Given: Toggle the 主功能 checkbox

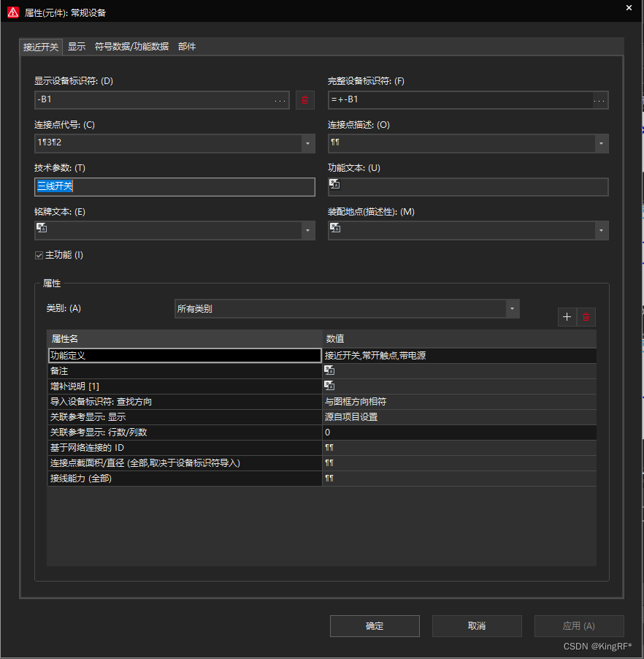Looking at the screenshot, I should pos(39,255).
